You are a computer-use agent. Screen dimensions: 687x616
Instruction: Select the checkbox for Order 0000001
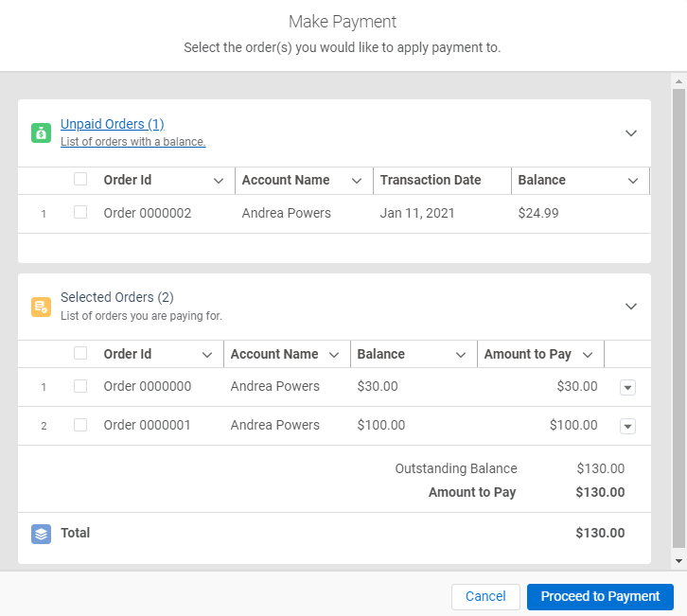(x=80, y=425)
